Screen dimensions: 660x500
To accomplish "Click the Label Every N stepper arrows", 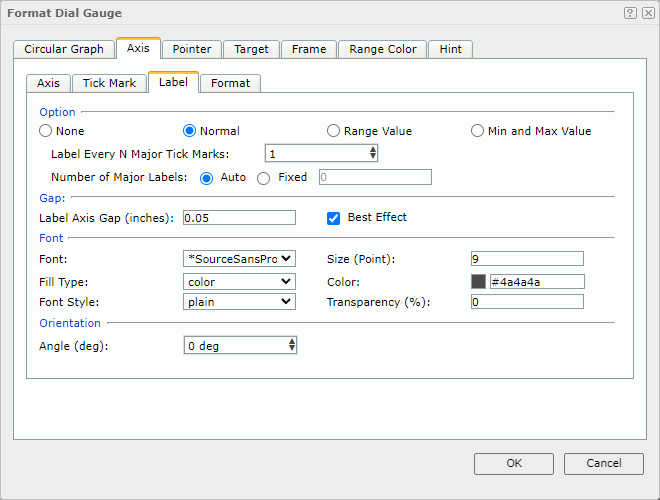I will pyautogui.click(x=372, y=154).
